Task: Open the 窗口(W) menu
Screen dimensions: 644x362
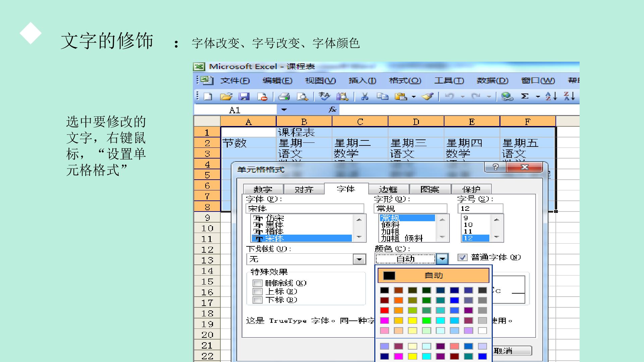Action: pyautogui.click(x=538, y=81)
